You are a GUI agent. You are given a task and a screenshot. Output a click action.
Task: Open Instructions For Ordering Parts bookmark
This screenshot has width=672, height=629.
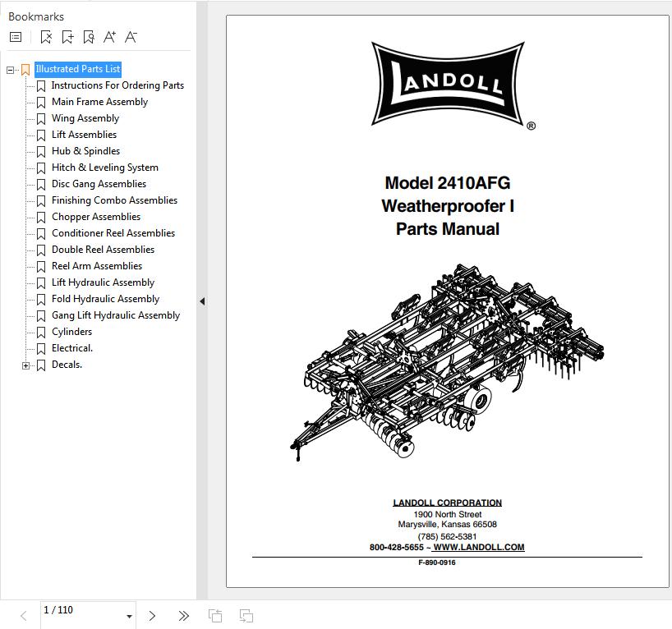click(x=117, y=85)
